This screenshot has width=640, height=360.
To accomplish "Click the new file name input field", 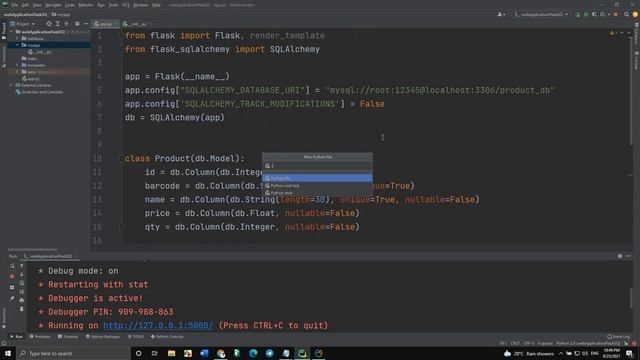I will tap(317, 166).
